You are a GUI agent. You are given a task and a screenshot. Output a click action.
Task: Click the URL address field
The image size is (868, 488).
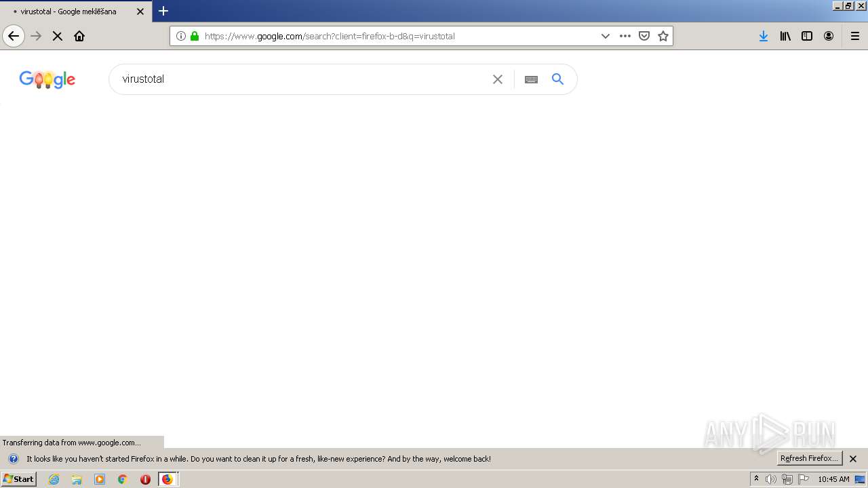tap(397, 36)
